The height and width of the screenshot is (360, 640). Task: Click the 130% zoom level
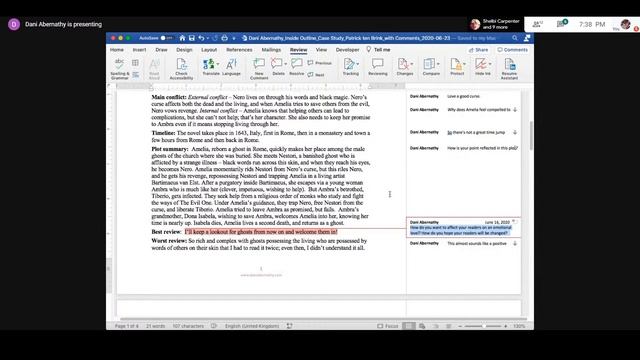[x=519, y=326]
